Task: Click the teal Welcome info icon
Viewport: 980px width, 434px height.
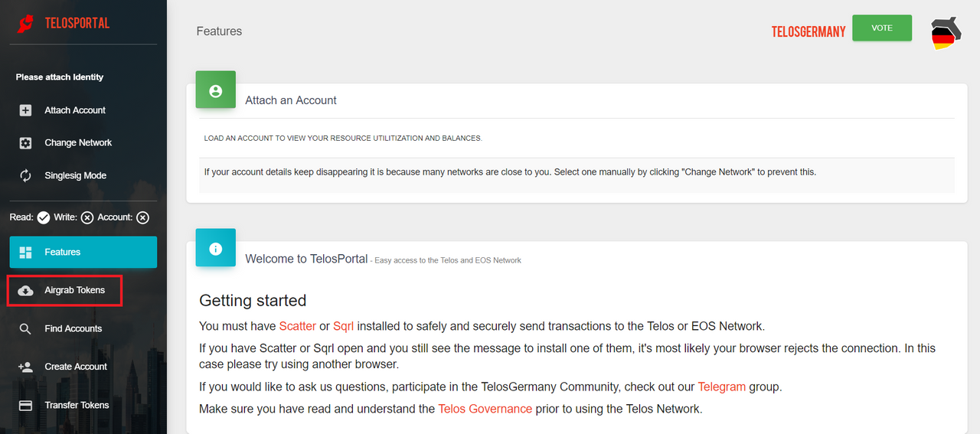Action: tap(215, 248)
